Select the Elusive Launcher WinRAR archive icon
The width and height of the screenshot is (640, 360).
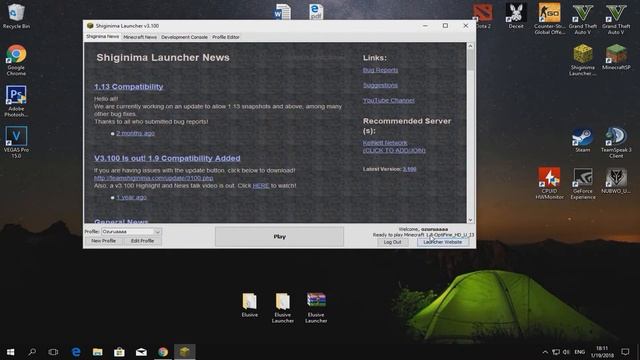pyautogui.click(x=316, y=307)
